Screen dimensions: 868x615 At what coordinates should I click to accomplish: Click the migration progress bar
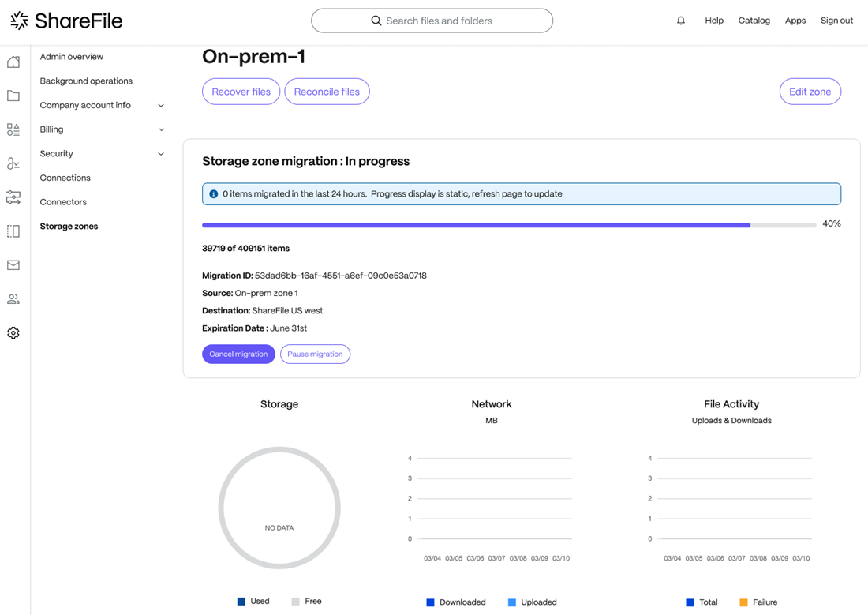(x=509, y=225)
